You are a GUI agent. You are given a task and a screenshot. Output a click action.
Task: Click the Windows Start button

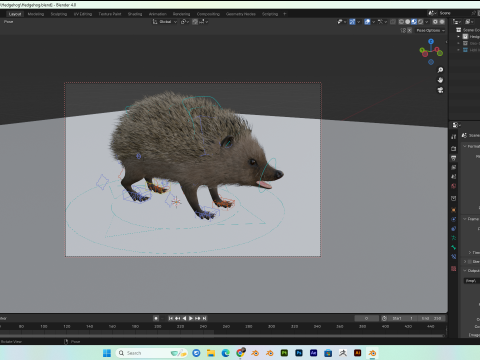[107, 353]
